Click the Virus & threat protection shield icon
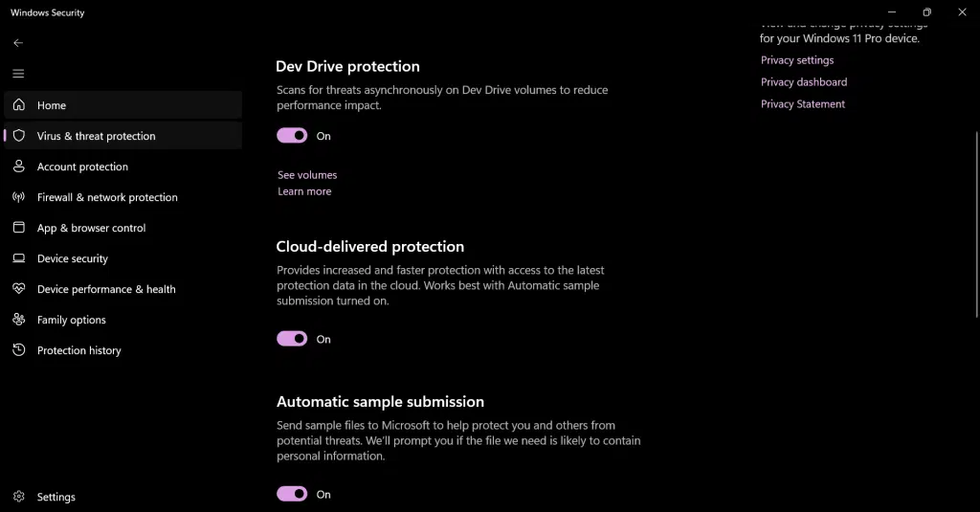This screenshot has width=980, height=512. [x=18, y=136]
